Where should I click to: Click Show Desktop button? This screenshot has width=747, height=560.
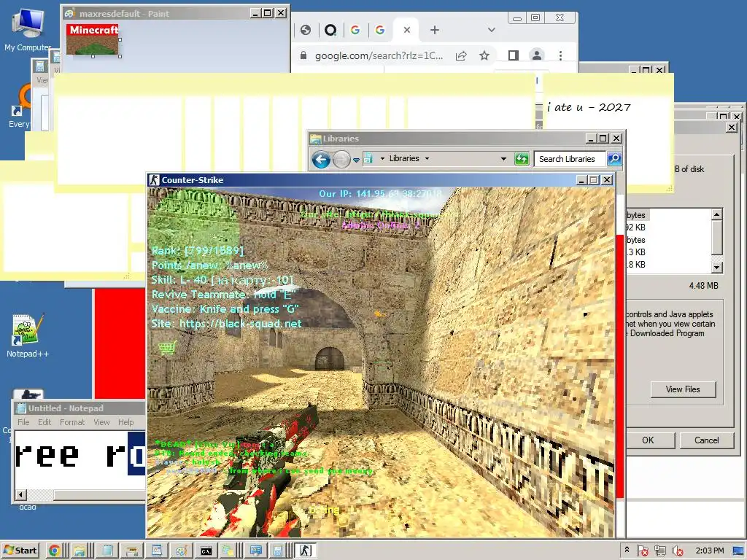point(739,551)
